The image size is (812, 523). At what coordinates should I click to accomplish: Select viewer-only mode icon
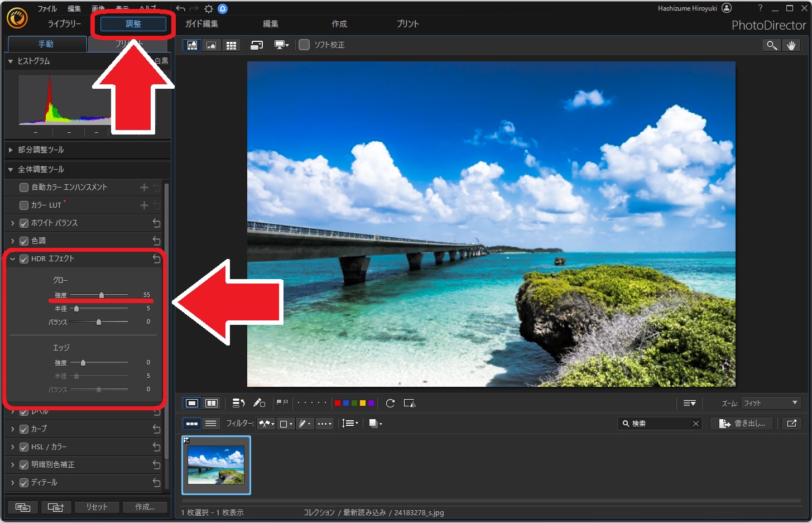point(212,45)
